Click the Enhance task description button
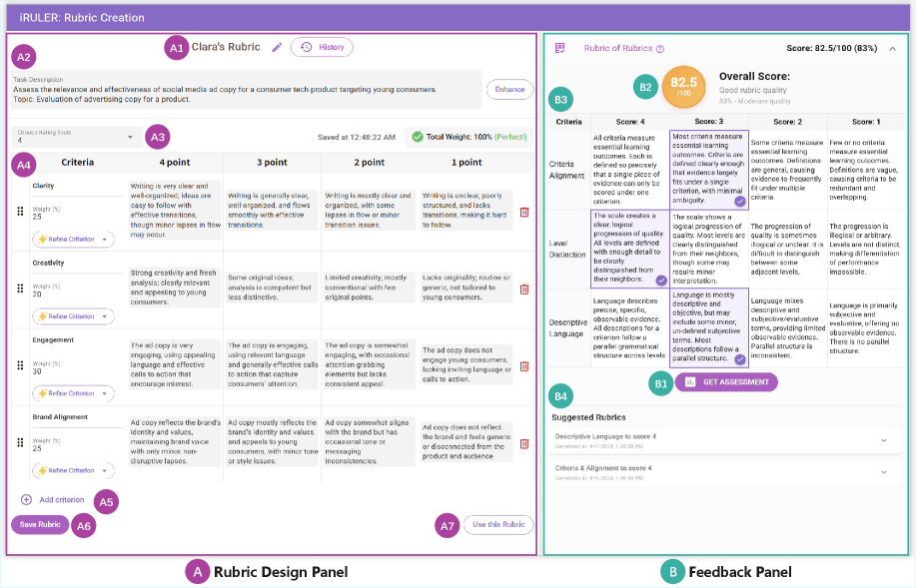The height and width of the screenshot is (588, 916). point(509,89)
